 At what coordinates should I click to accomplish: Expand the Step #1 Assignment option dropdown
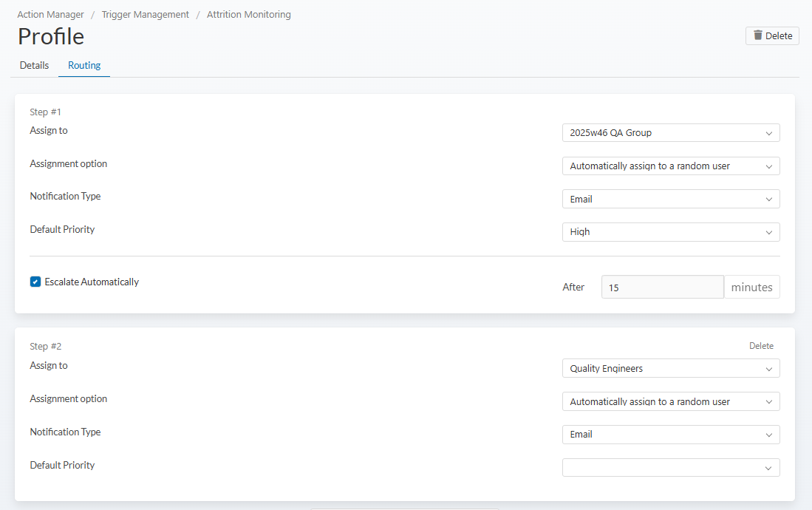[670, 166]
